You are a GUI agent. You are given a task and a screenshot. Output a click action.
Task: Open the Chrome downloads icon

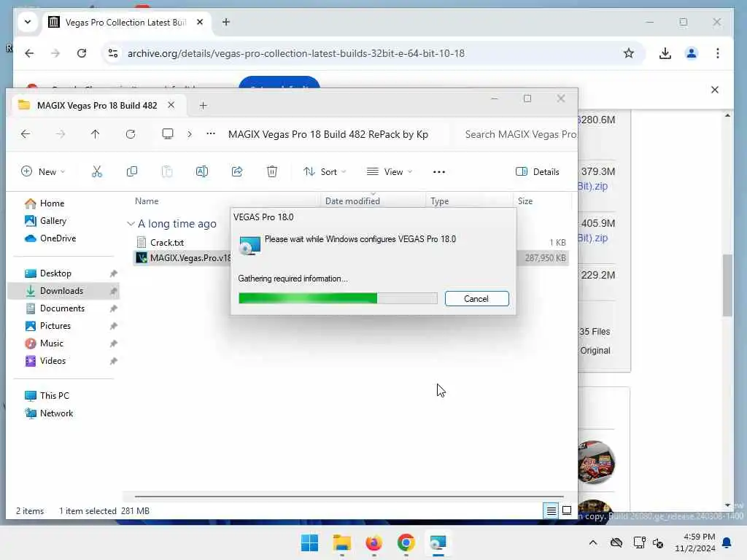[x=665, y=53]
